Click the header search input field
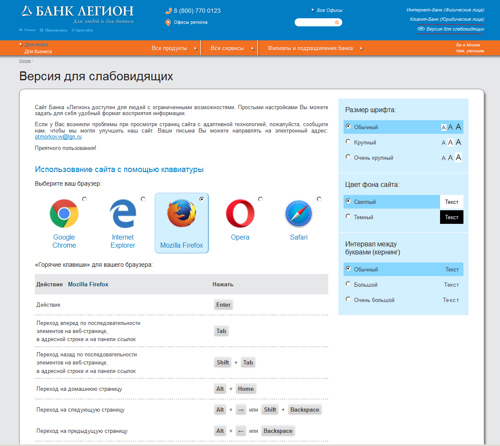500x446 pixels. [315, 22]
